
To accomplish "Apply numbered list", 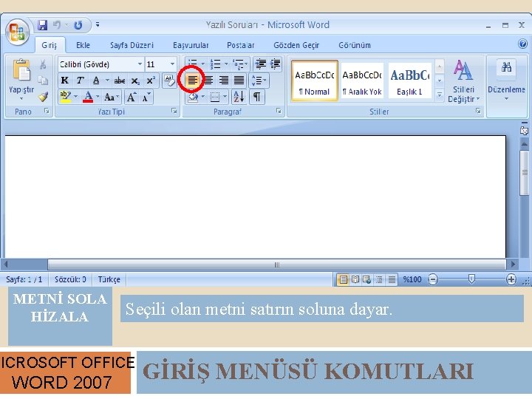I will click(215, 64).
